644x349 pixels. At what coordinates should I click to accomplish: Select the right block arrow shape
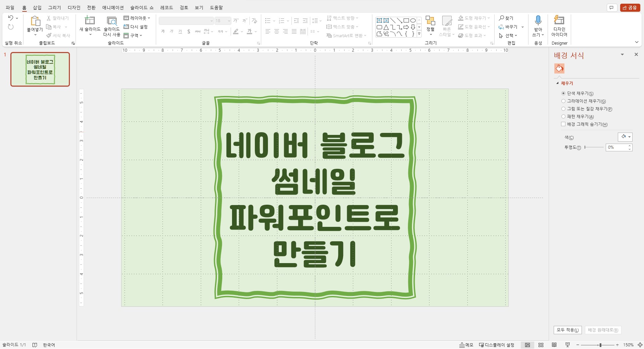coord(406,27)
